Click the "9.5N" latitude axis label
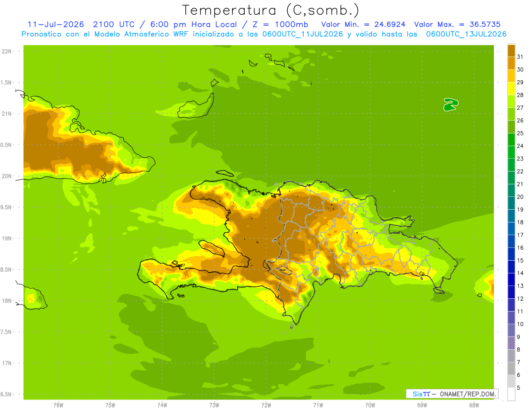Viewport: 532px width, 411px height. [6, 207]
